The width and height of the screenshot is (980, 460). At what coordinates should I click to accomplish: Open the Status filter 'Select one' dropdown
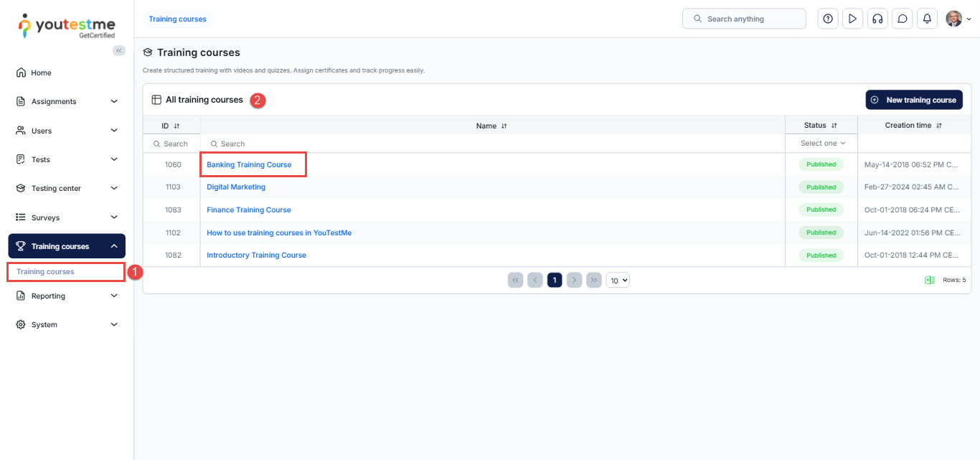pos(822,144)
